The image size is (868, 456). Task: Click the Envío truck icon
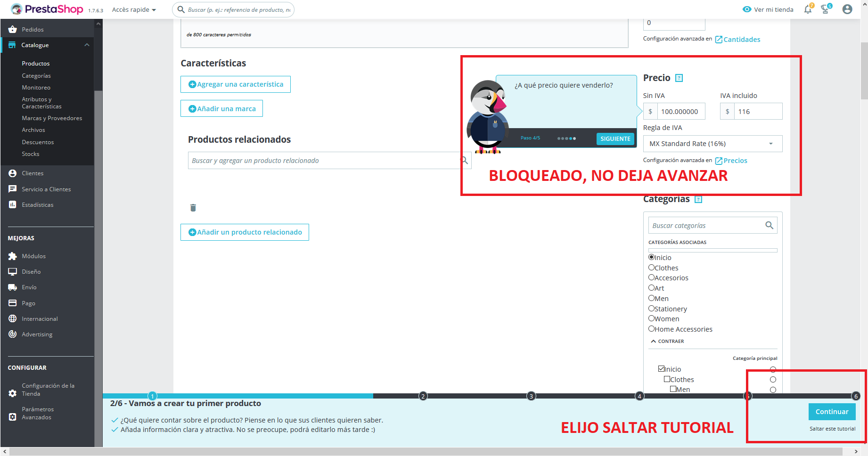(x=13, y=287)
